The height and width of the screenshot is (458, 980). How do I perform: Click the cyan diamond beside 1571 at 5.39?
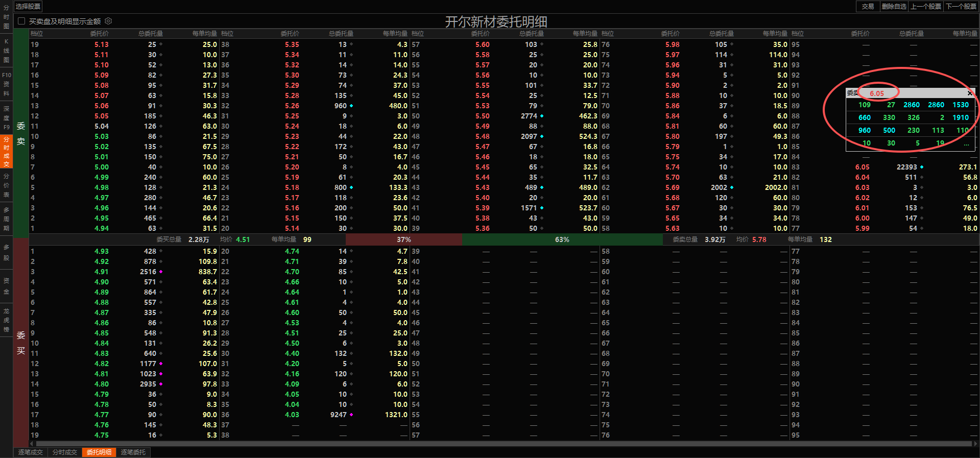[542, 208]
